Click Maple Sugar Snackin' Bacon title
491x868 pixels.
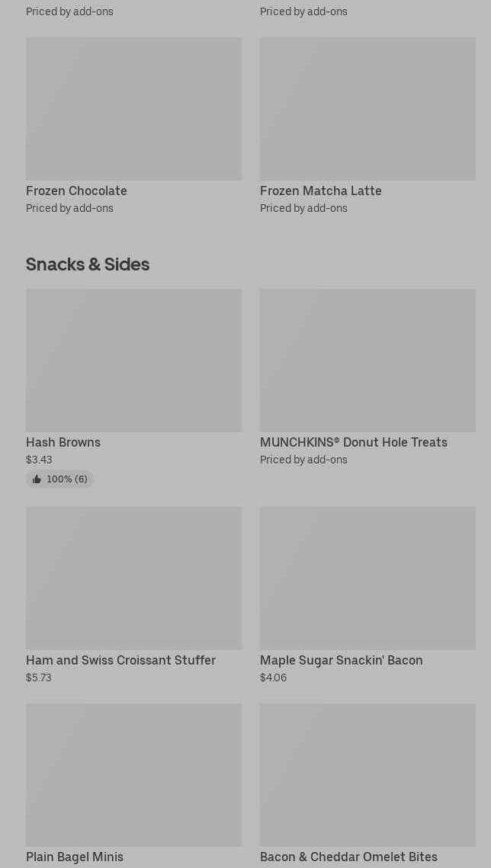[341, 660]
